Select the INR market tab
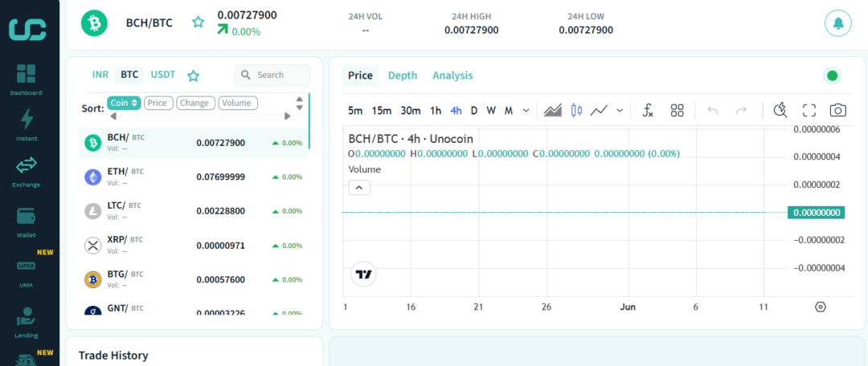 tap(100, 75)
